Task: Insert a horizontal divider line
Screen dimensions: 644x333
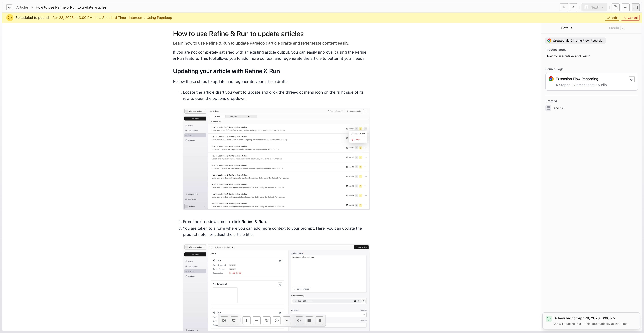Action: (x=256, y=321)
